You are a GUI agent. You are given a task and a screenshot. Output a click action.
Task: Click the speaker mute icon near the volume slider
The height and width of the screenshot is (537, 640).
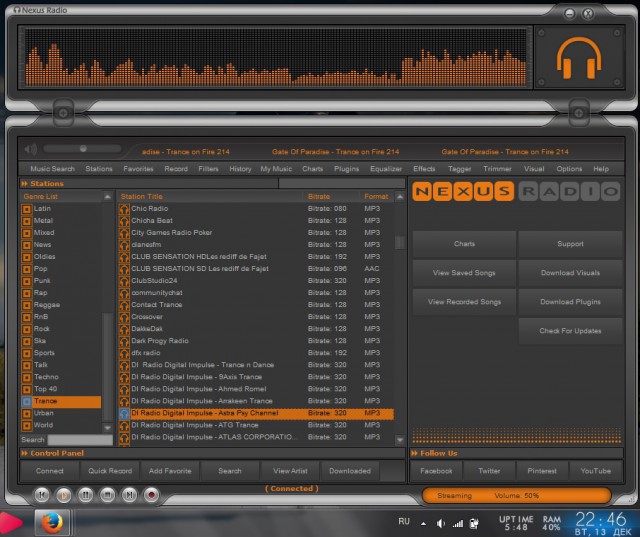tap(31, 149)
